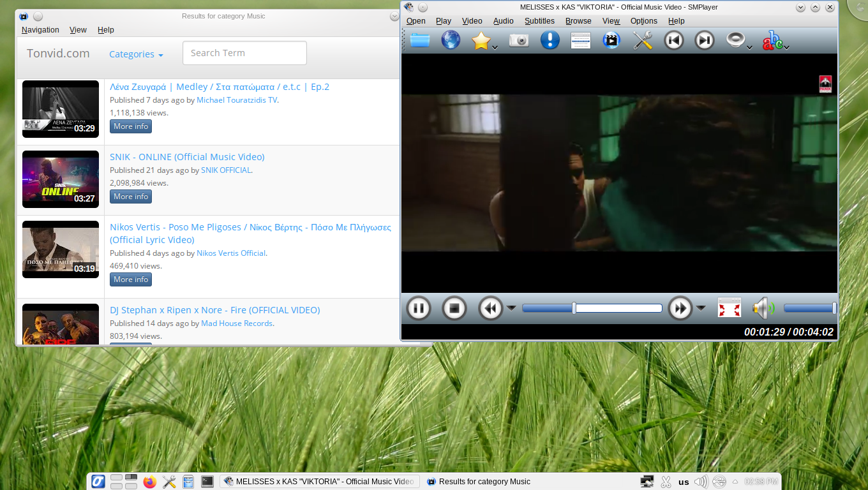
Task: Click More info for the Λένα Ζευγαρά video
Action: [131, 126]
